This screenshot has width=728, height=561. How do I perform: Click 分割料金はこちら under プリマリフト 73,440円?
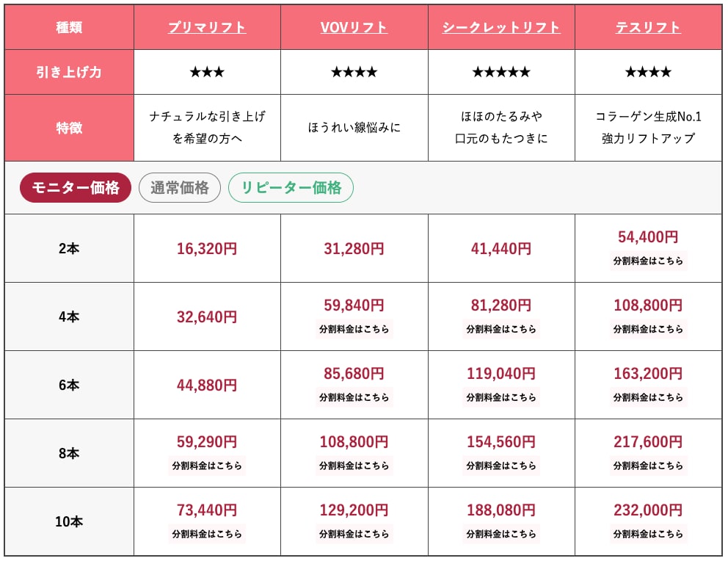(207, 534)
